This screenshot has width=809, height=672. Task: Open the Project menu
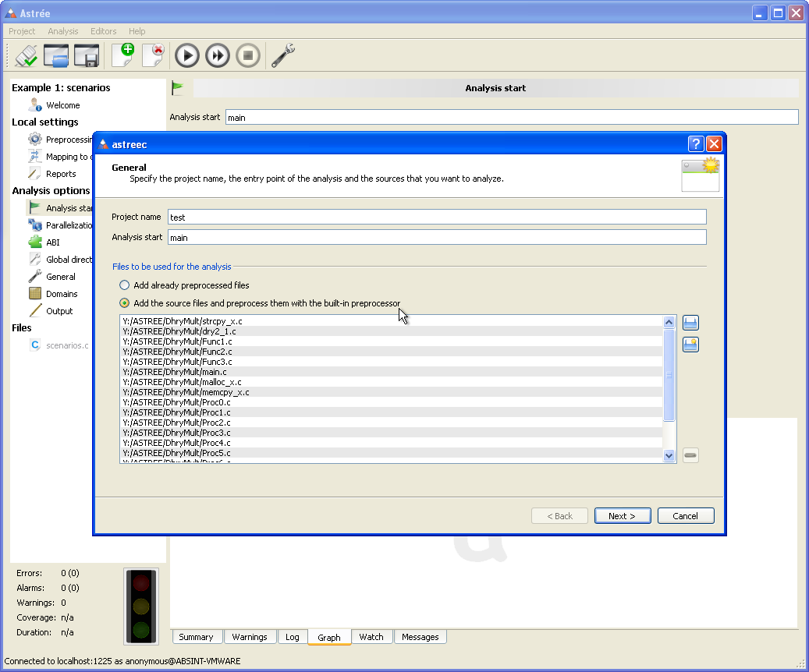tap(22, 31)
